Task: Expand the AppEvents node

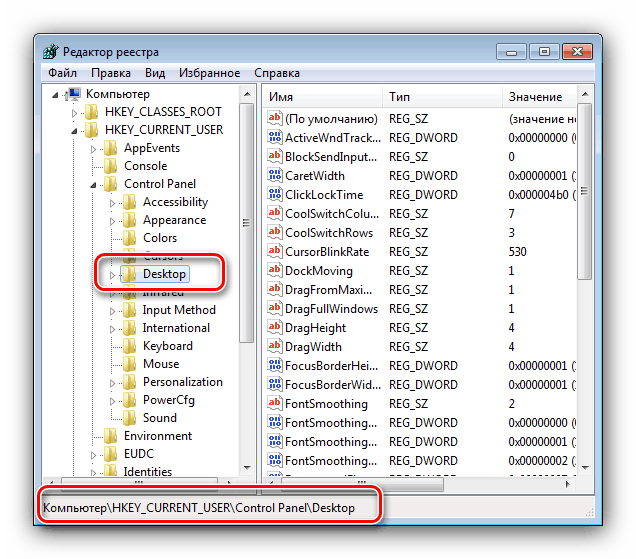Action: [93, 149]
